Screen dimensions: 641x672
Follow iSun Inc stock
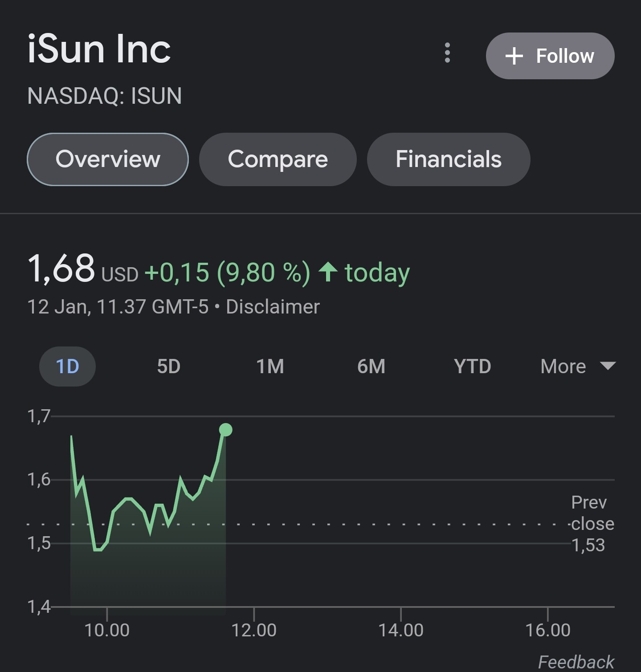tap(550, 56)
